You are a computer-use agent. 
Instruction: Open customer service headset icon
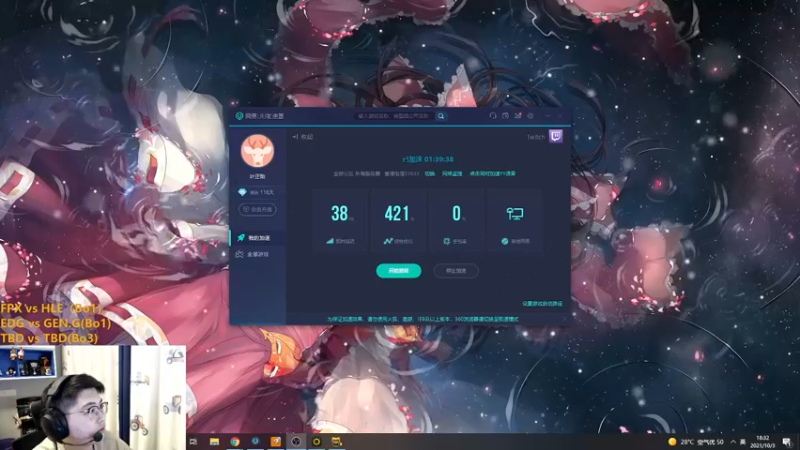tap(493, 116)
